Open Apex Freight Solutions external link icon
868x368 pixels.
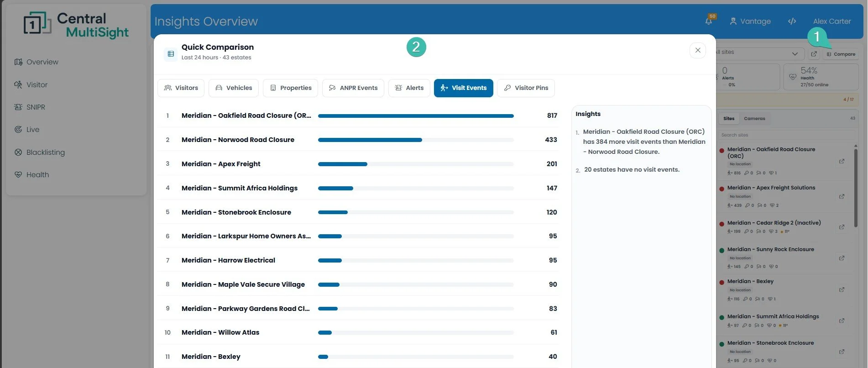(842, 196)
